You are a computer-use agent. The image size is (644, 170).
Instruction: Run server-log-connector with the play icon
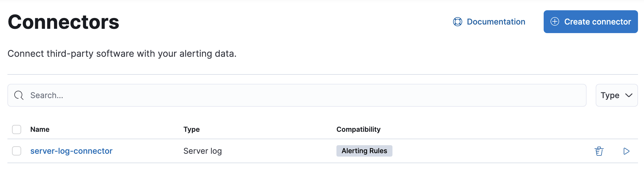626,151
